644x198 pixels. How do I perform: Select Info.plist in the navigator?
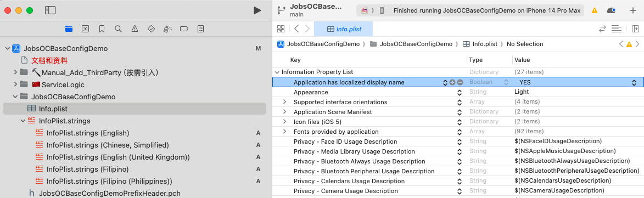point(135,109)
